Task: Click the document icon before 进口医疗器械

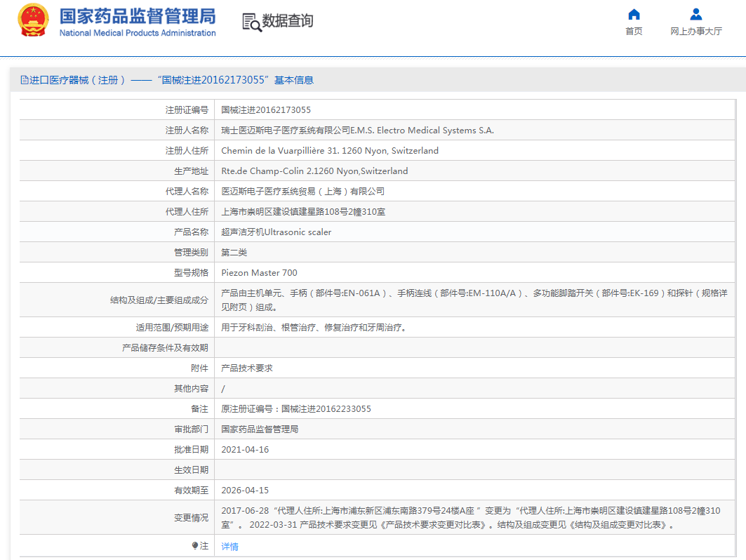Action: pos(24,80)
